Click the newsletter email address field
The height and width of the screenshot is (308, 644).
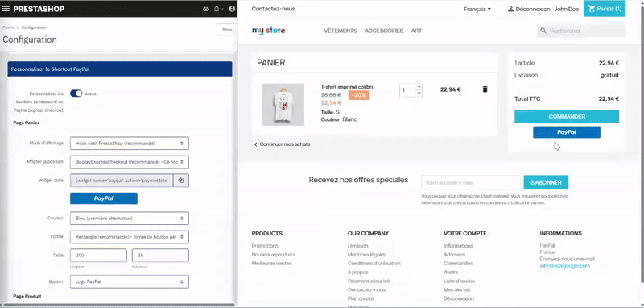coord(471,182)
